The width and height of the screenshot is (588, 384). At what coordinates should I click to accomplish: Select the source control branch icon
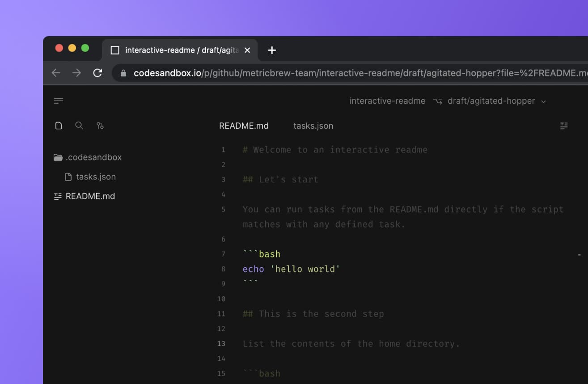(100, 126)
